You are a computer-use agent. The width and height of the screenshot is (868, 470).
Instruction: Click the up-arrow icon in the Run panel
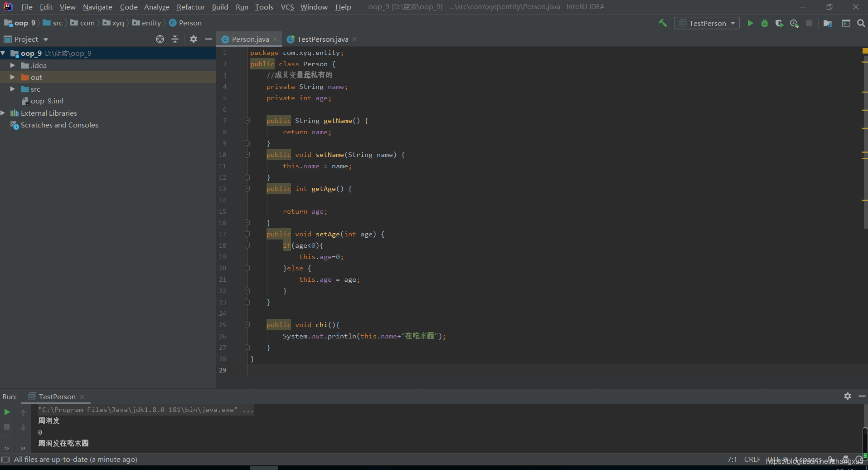pyautogui.click(x=23, y=412)
